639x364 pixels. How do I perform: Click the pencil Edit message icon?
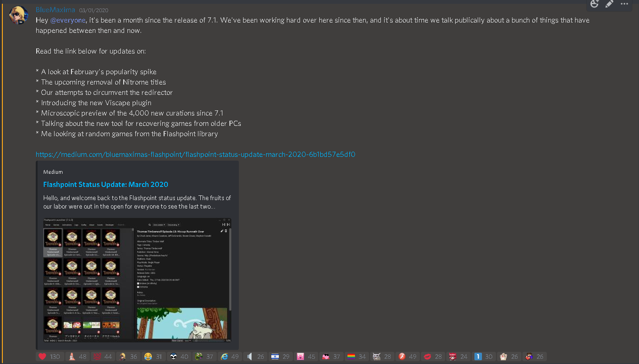[609, 4]
